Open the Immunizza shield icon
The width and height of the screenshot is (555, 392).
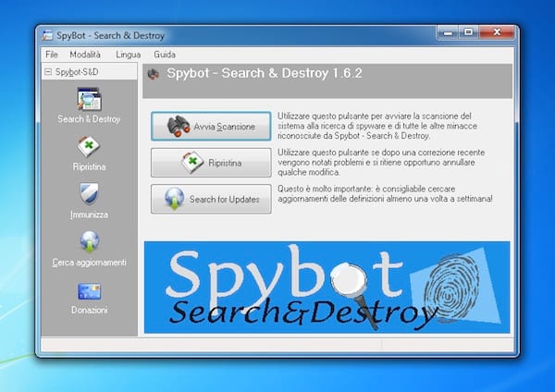point(89,194)
